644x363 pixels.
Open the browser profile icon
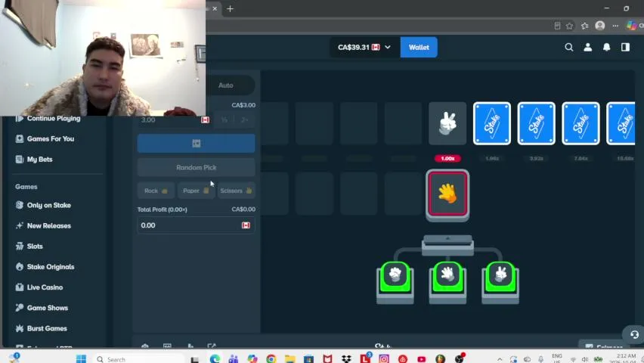(x=599, y=26)
